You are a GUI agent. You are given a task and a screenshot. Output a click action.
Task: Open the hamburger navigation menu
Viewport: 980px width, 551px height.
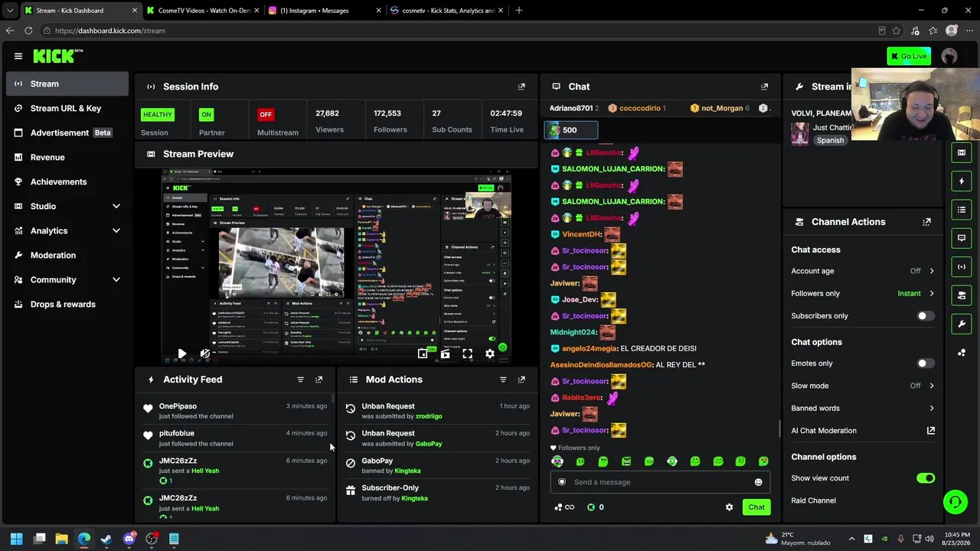pos(18,56)
